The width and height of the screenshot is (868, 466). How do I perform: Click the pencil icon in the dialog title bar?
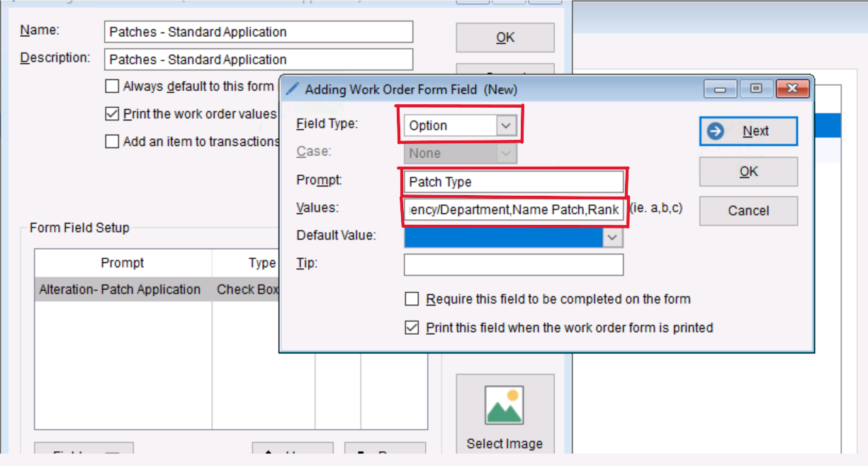292,89
